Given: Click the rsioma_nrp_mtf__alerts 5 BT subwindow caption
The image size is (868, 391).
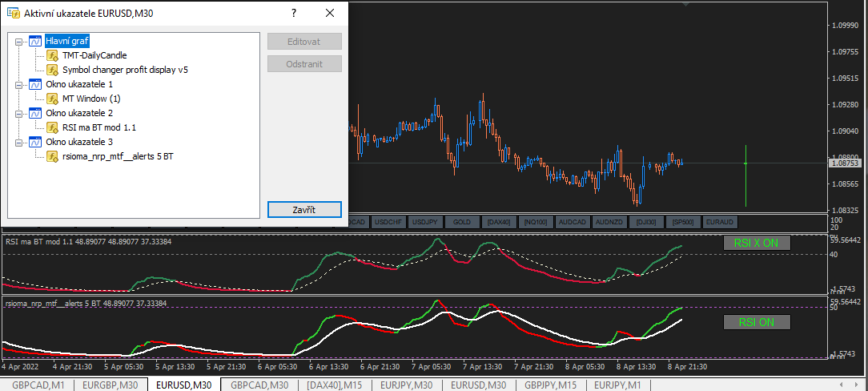Looking at the screenshot, I should [x=86, y=303].
